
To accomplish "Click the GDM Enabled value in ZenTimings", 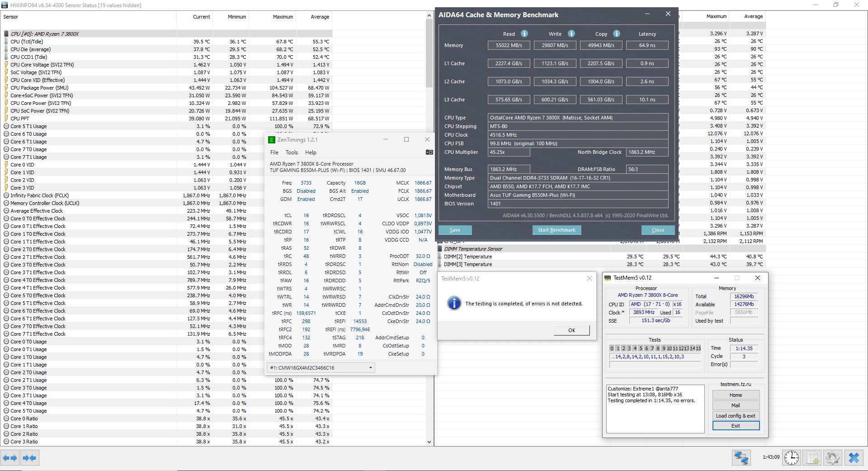I will click(306, 199).
